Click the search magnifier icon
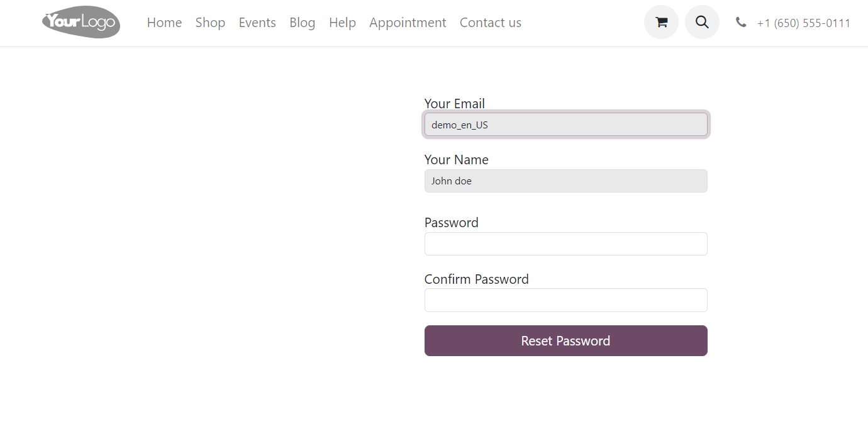868x431 pixels. pos(702,23)
